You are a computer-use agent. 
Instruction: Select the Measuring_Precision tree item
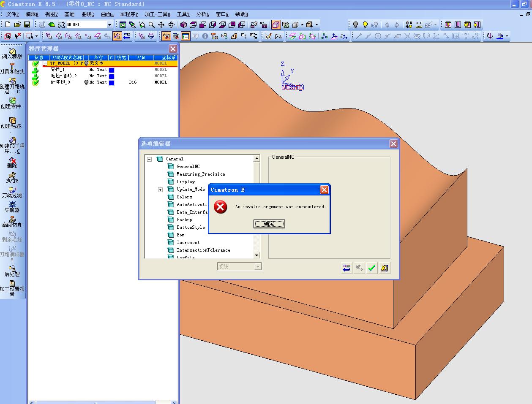pos(201,174)
